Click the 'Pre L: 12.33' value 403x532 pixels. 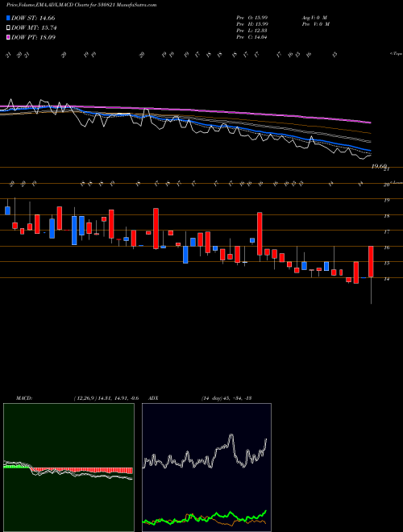pos(252,31)
